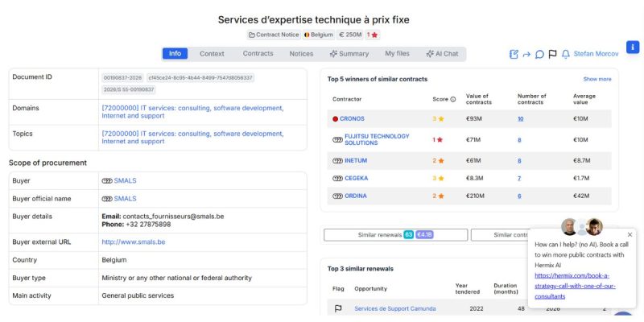Viewport: 644px width, 322px height.
Task: Open Stefan Morcov user menu
Action: coord(596,54)
